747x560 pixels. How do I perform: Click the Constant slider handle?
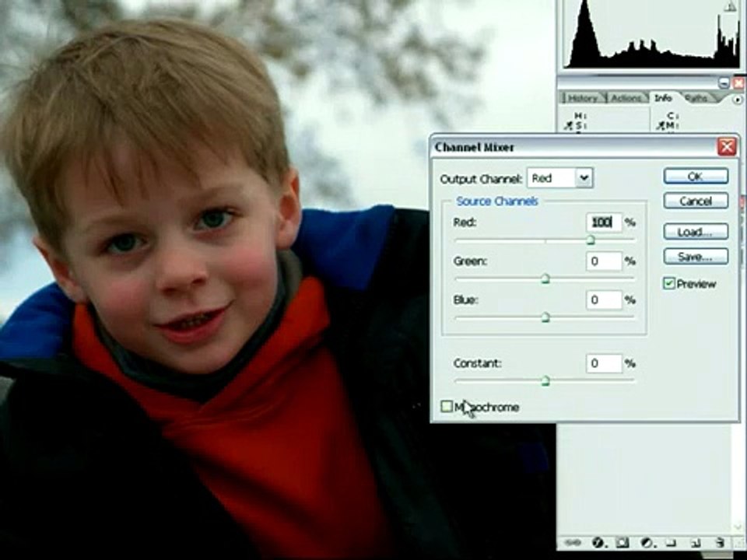tap(545, 380)
